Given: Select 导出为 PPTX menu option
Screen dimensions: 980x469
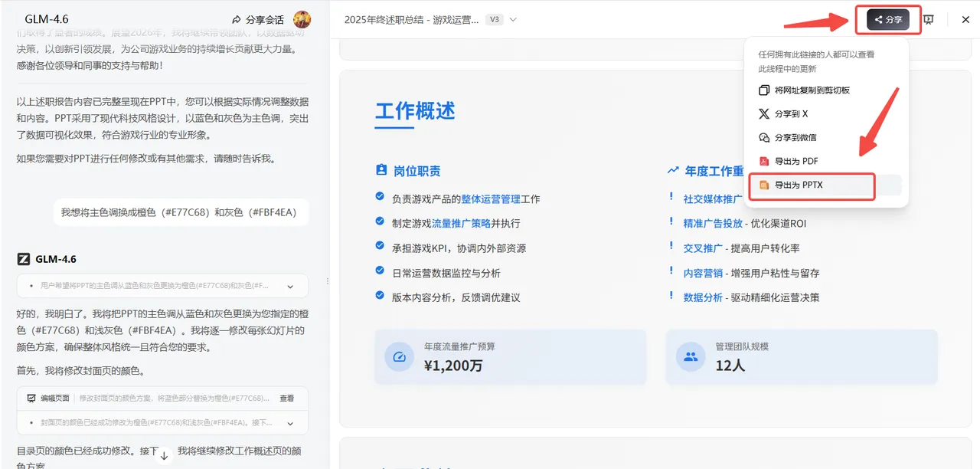Looking at the screenshot, I should (x=826, y=185).
